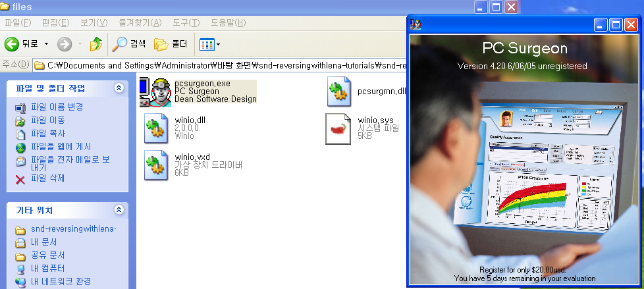Open the 도구(T) menu
This screenshot has height=289, width=644.
point(186,22)
